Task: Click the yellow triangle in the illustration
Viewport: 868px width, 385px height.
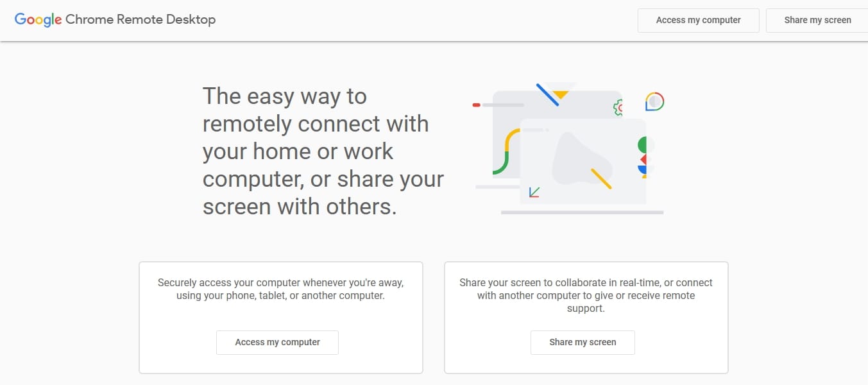Action: coord(561,94)
